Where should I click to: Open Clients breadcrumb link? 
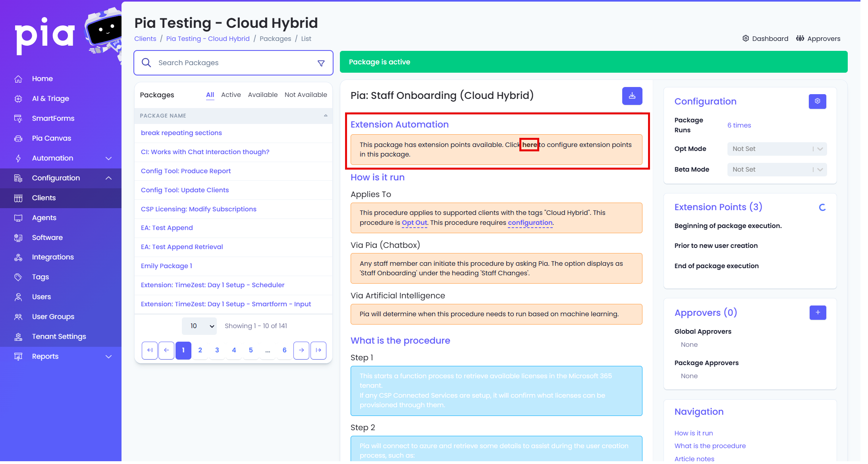[x=145, y=39]
